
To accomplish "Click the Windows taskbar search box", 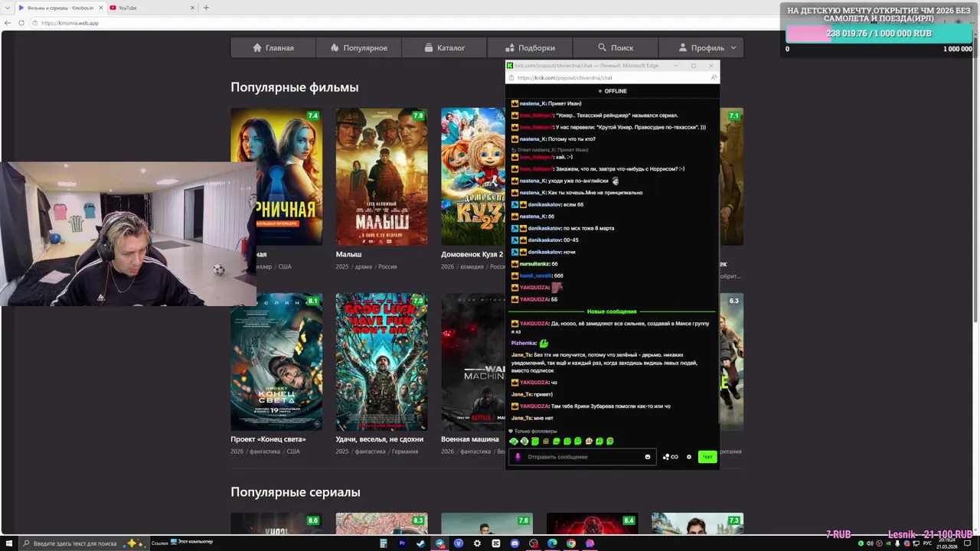I will click(x=84, y=543).
